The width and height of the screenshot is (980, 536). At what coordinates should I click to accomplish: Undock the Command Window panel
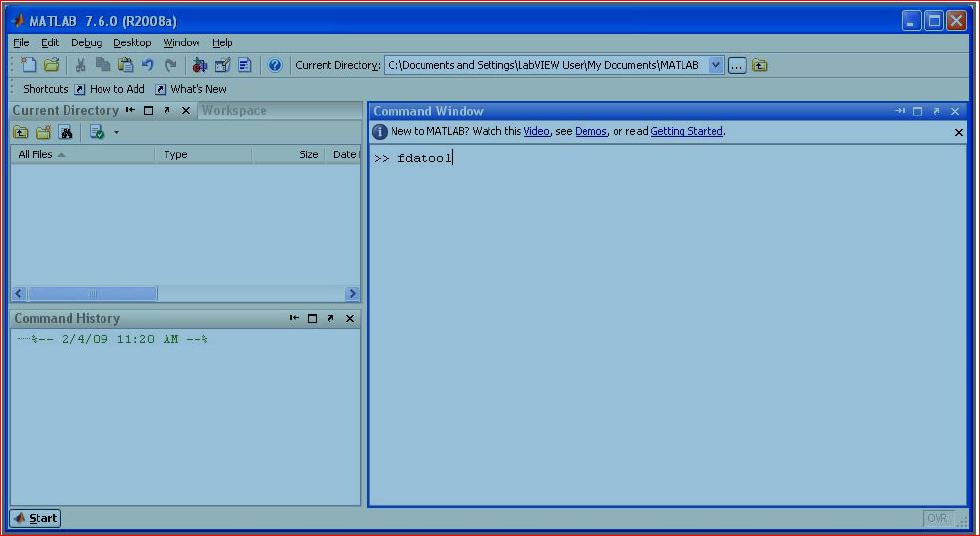click(936, 111)
